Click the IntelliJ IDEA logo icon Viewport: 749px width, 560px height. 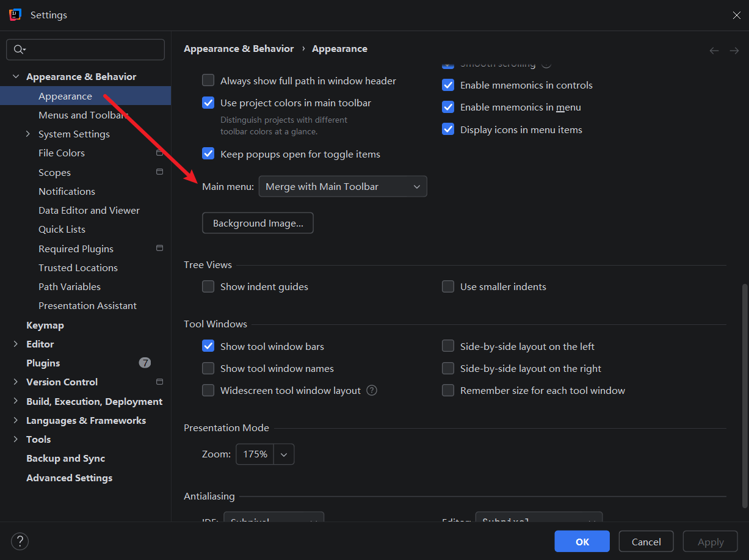(15, 15)
